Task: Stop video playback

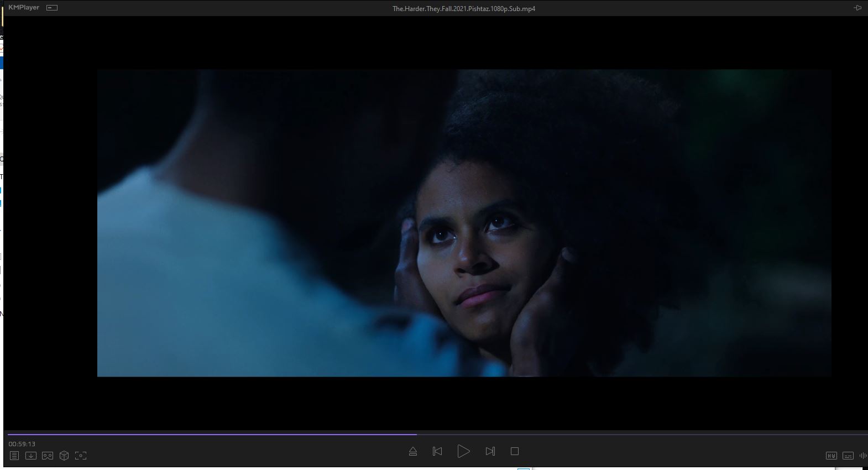Action: (515, 451)
